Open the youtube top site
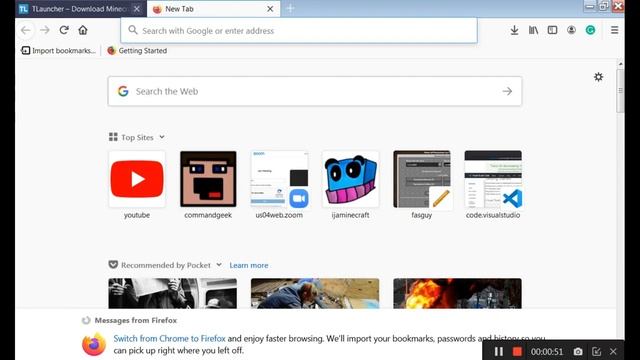This screenshot has height=360, width=640. point(137,185)
